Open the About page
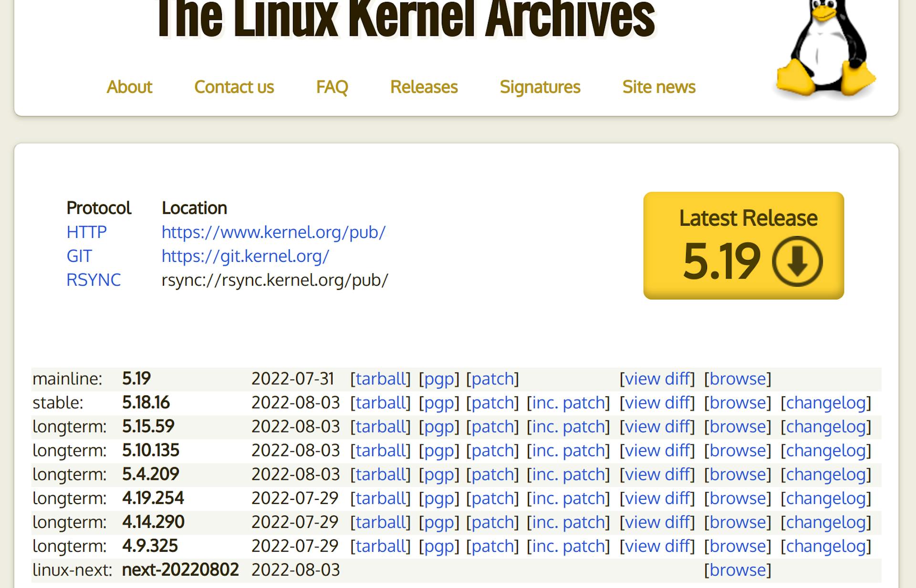 point(129,87)
